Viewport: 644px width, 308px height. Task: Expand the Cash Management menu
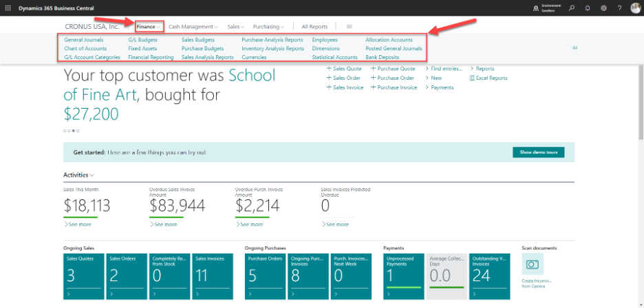193,27
